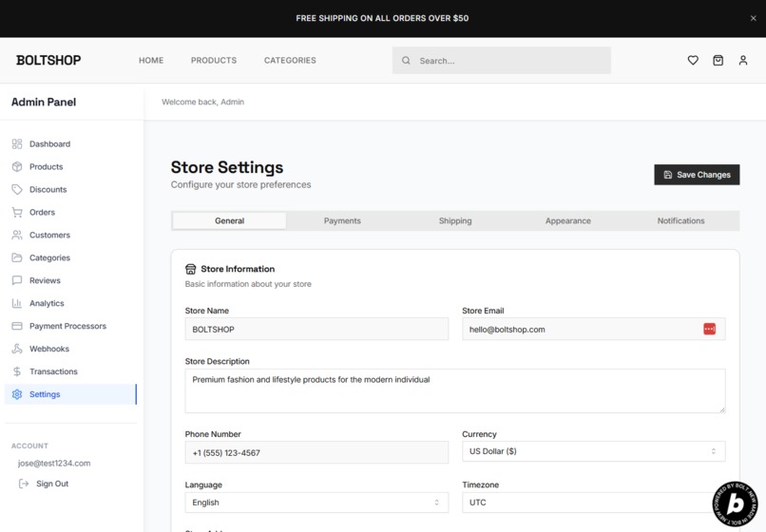Open Discounts in the sidebar

71,189
